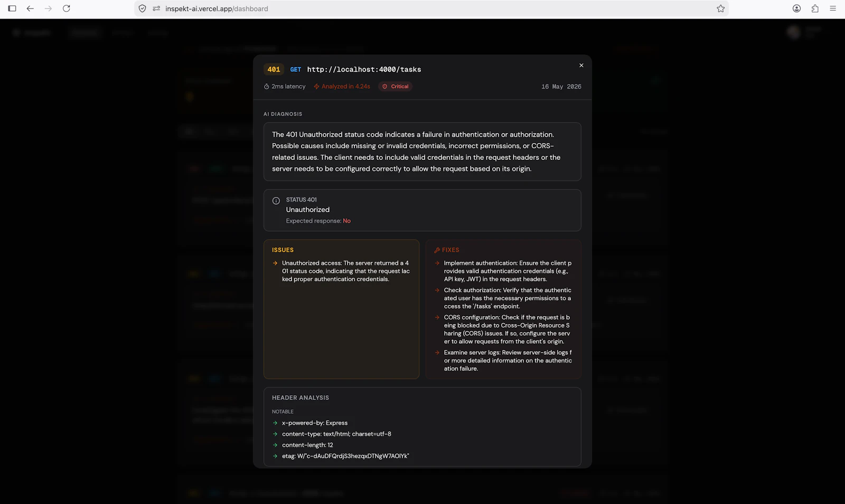845x504 pixels.
Task: Click the browser back arrow
Action: [30, 8]
